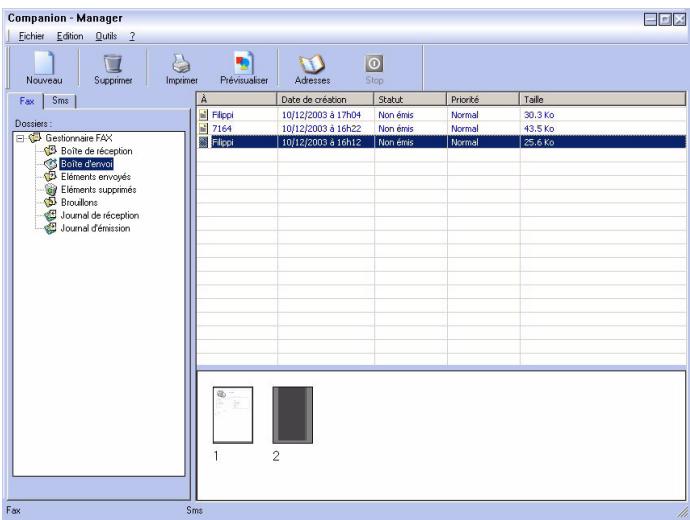The image size is (690, 520).
Task: Sort list by Taille column header
Action: click(602, 99)
